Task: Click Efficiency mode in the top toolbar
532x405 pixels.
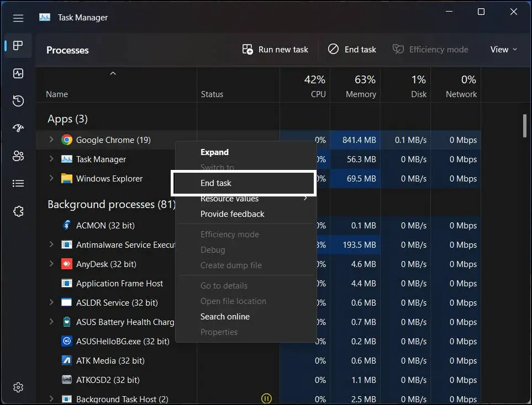Action: tap(430, 50)
